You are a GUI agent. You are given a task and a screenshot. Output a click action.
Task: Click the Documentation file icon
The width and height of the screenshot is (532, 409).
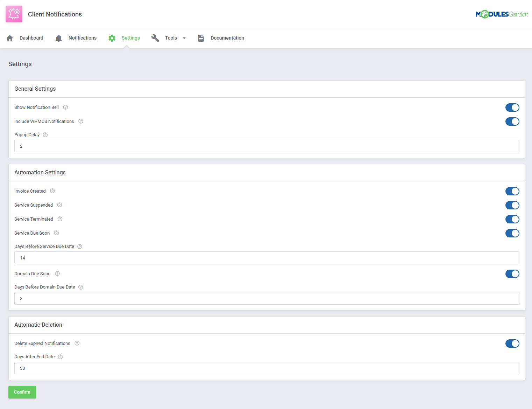coord(201,38)
